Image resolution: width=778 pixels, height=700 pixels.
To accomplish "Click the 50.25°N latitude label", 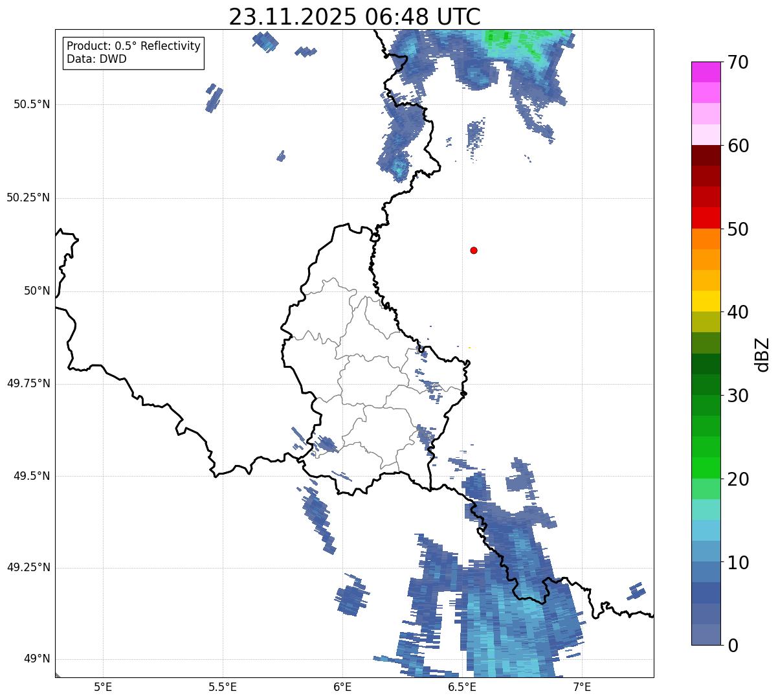I will 28,198.
